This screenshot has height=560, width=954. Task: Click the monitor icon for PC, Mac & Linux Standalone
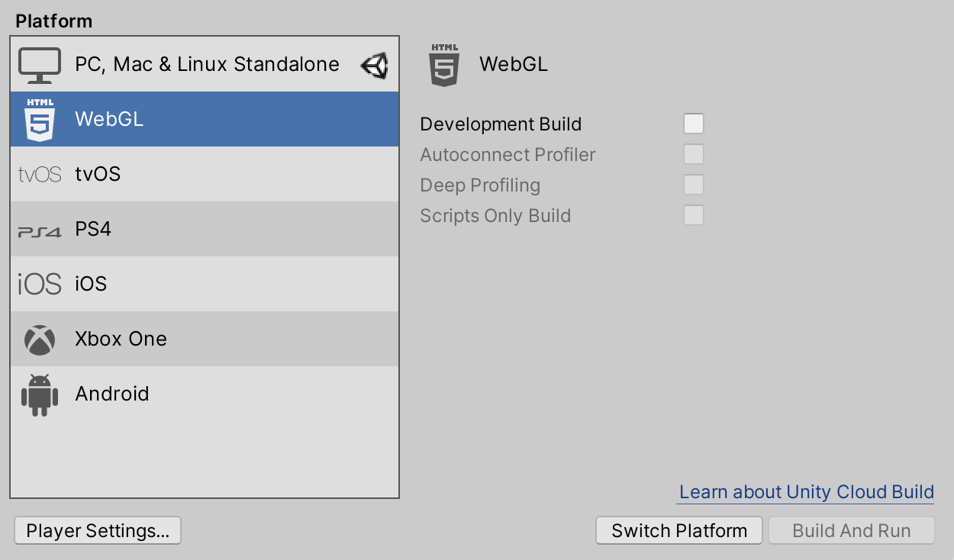(40, 64)
